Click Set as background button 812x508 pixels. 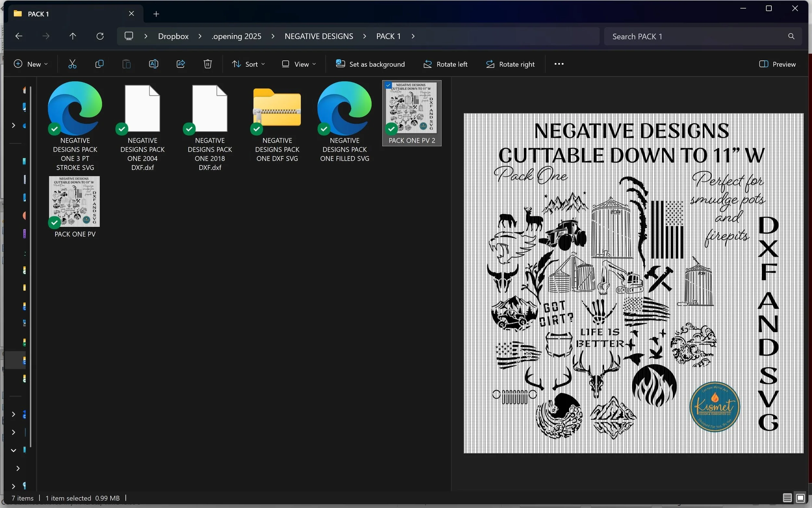coord(370,64)
